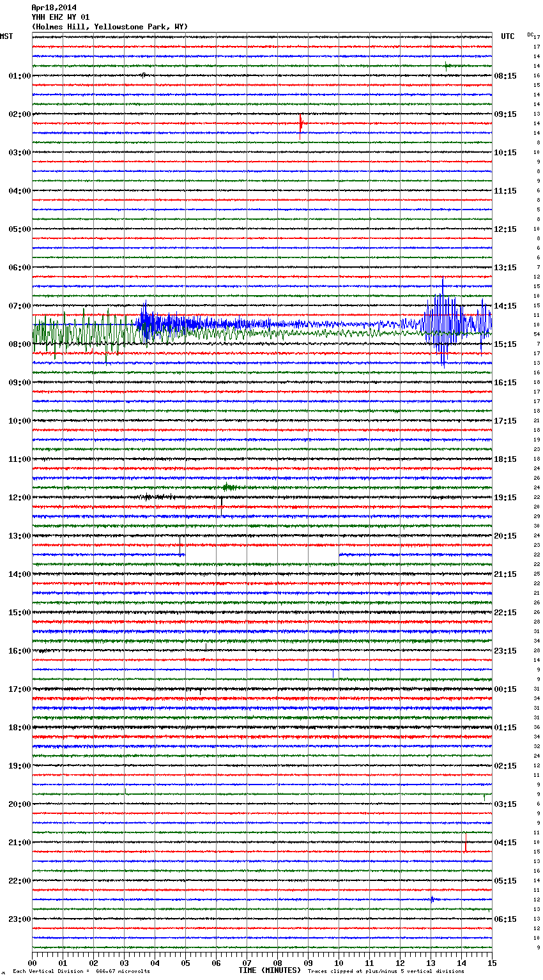Click the 00:15 UTC time label

505,689
